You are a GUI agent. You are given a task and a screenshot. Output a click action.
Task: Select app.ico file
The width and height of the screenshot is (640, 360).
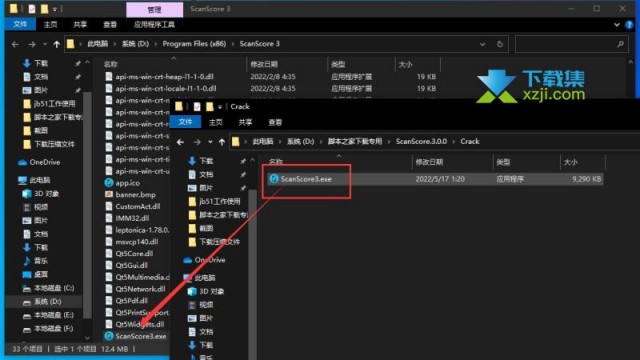tap(122, 183)
